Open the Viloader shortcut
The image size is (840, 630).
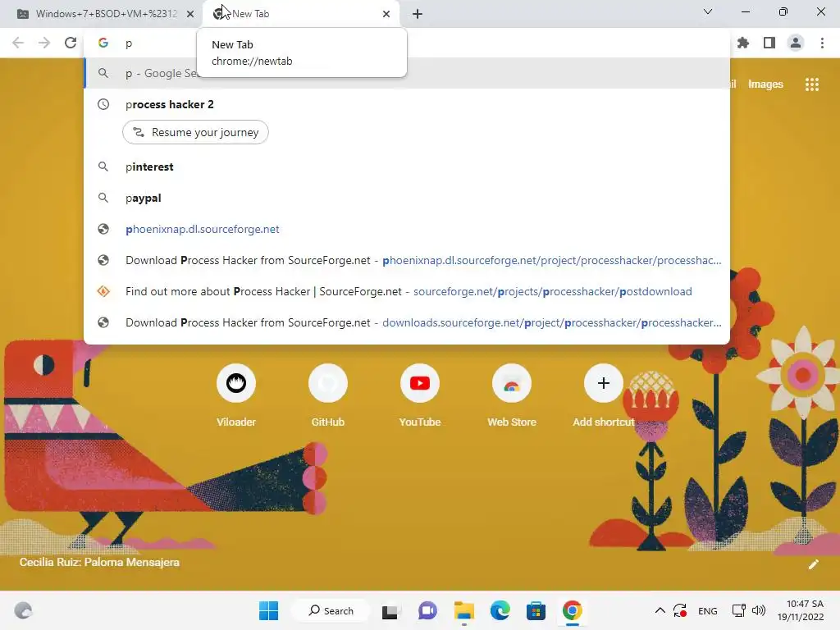click(x=235, y=396)
